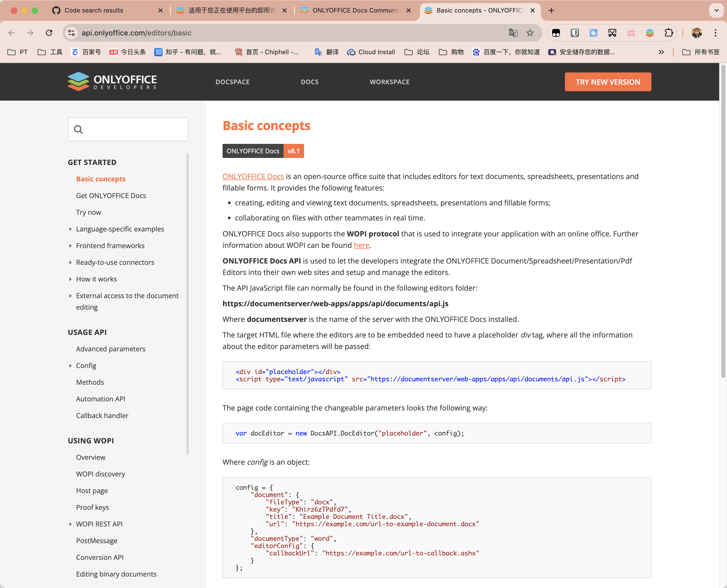Open the 百家号 bookmark
The height and width of the screenshot is (588, 727).
click(x=86, y=52)
